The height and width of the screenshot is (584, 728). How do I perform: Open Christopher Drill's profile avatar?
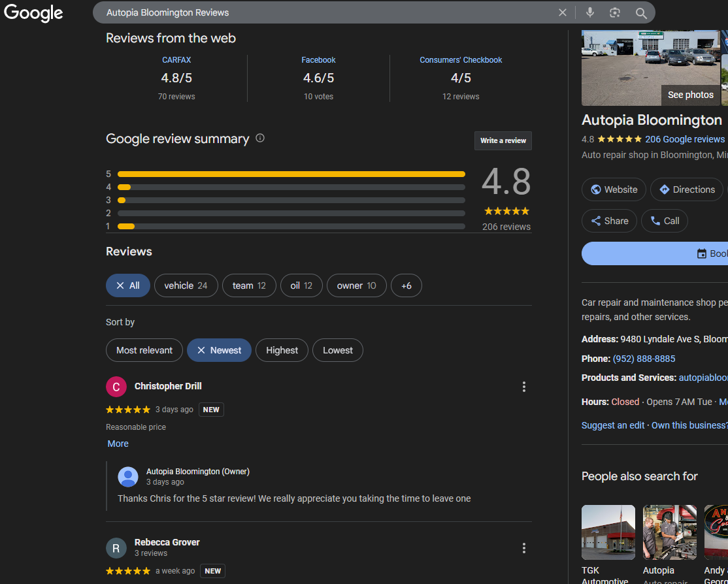click(116, 387)
